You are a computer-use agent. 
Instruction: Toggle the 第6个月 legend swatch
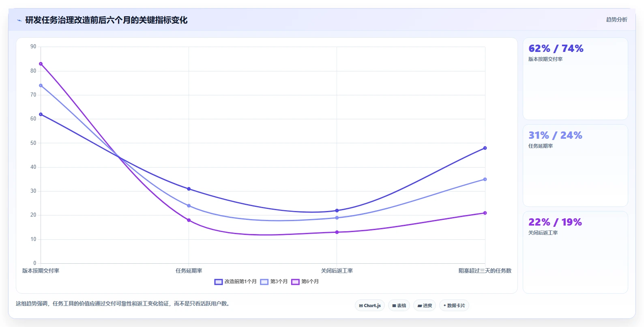click(x=295, y=282)
